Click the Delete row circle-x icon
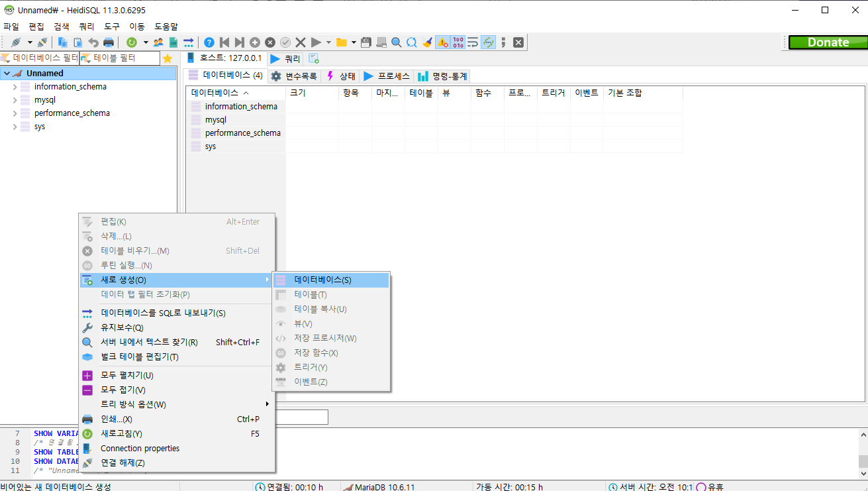This screenshot has width=868, height=491. (x=270, y=42)
